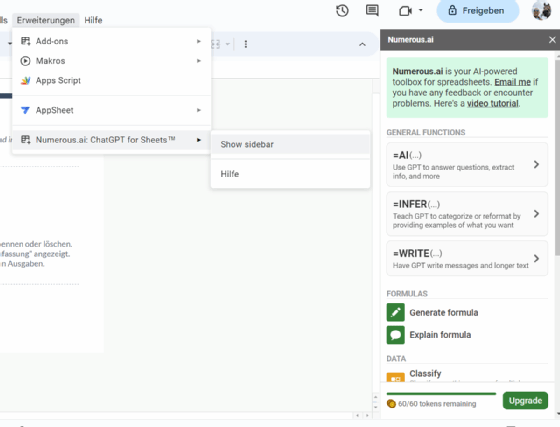This screenshot has height=427, width=560.
Task: Click the chevron on the =WRITE card
Action: (x=536, y=258)
